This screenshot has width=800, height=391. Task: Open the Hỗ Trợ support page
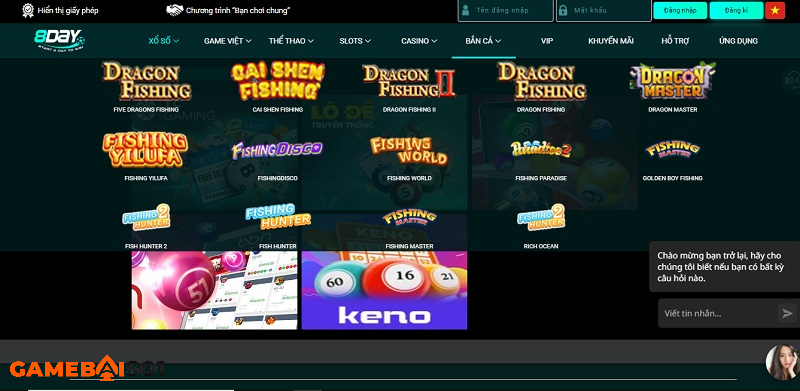[x=675, y=41]
